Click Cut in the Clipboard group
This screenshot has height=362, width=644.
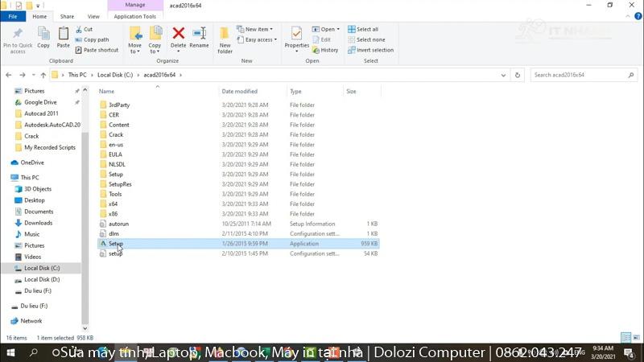[85, 29]
